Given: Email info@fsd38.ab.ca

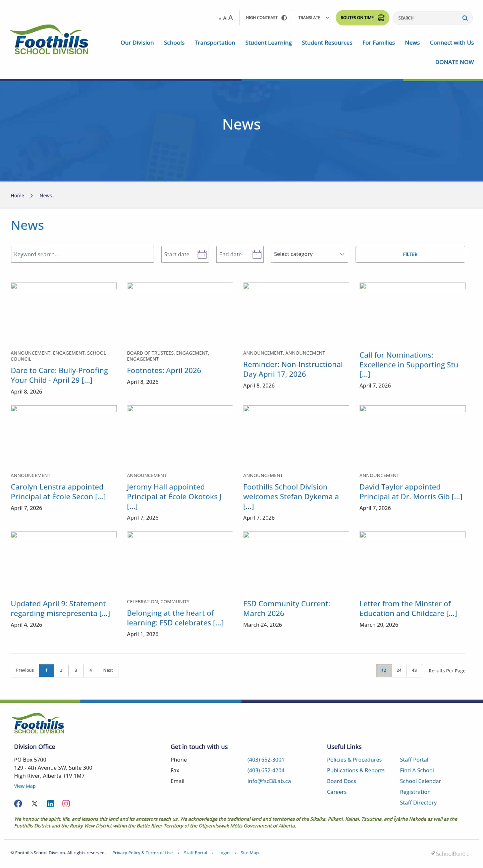Looking at the screenshot, I should click(269, 781).
